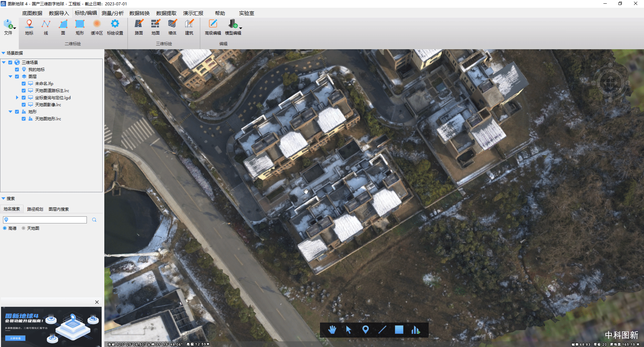Open the 测量/分析 ribbon tab
Viewport: 644px width, 347px height.
tap(112, 13)
